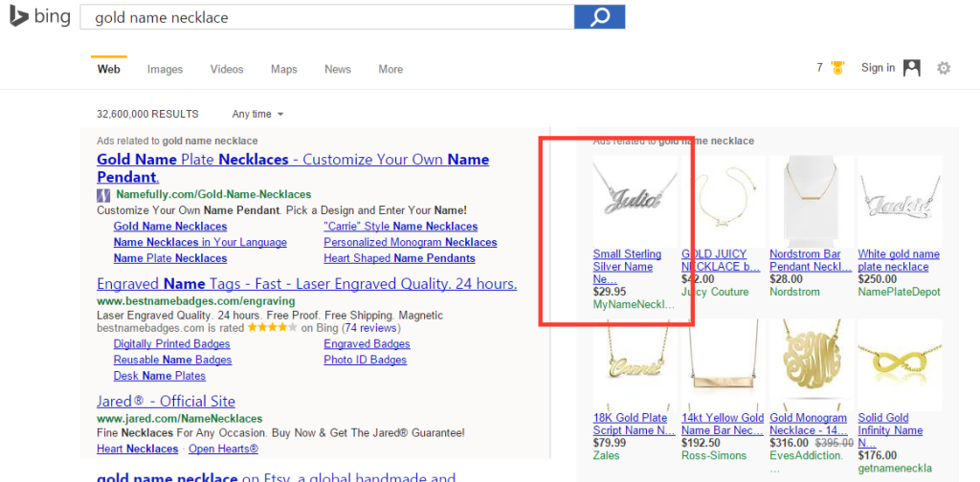Click the Name Plate Necklaces sublink
The image size is (980, 482).
[x=170, y=258]
